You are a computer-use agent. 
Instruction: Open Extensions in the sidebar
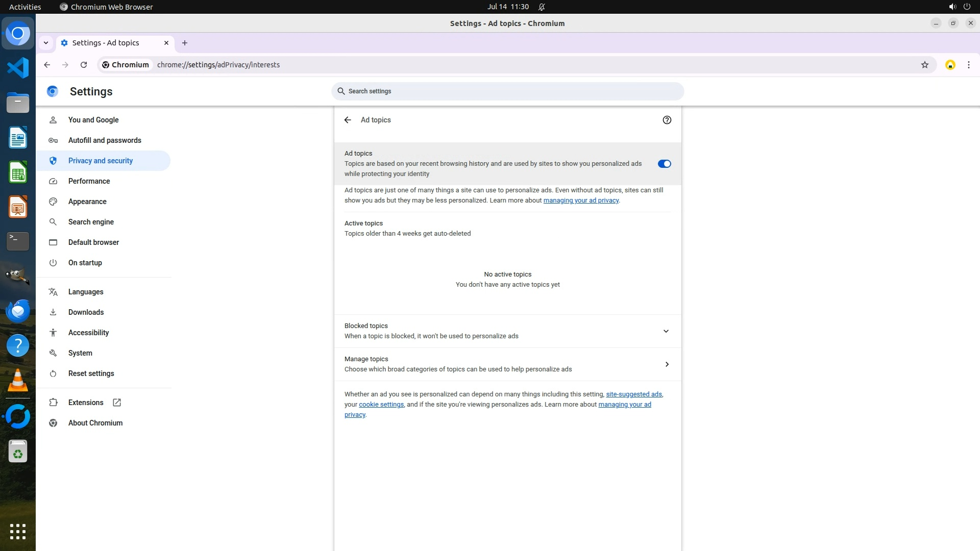point(86,403)
